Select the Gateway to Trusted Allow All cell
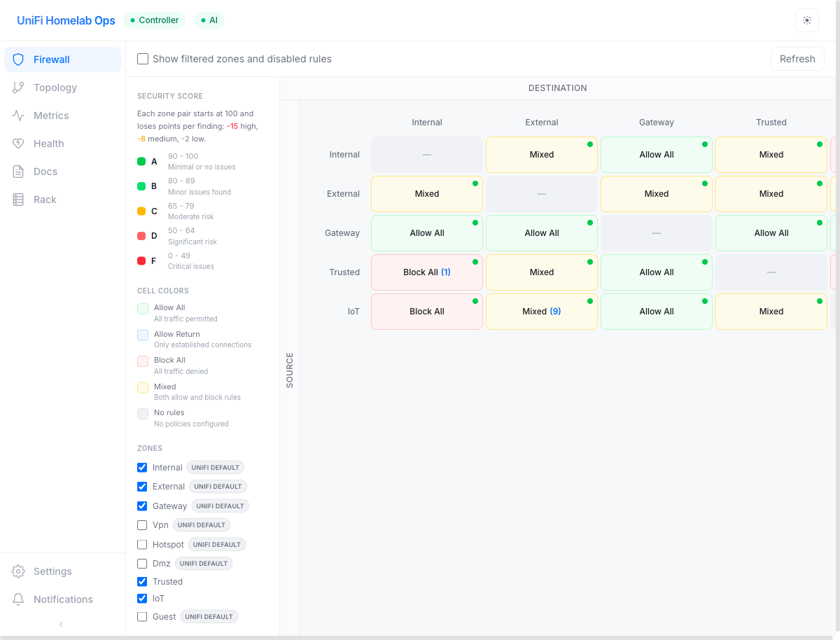 tap(771, 232)
